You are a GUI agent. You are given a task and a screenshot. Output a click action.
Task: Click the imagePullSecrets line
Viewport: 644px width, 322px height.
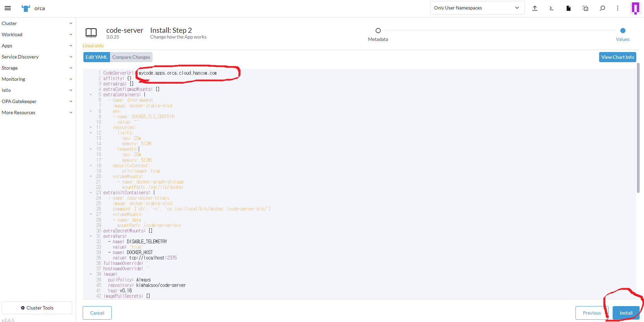pos(127,296)
